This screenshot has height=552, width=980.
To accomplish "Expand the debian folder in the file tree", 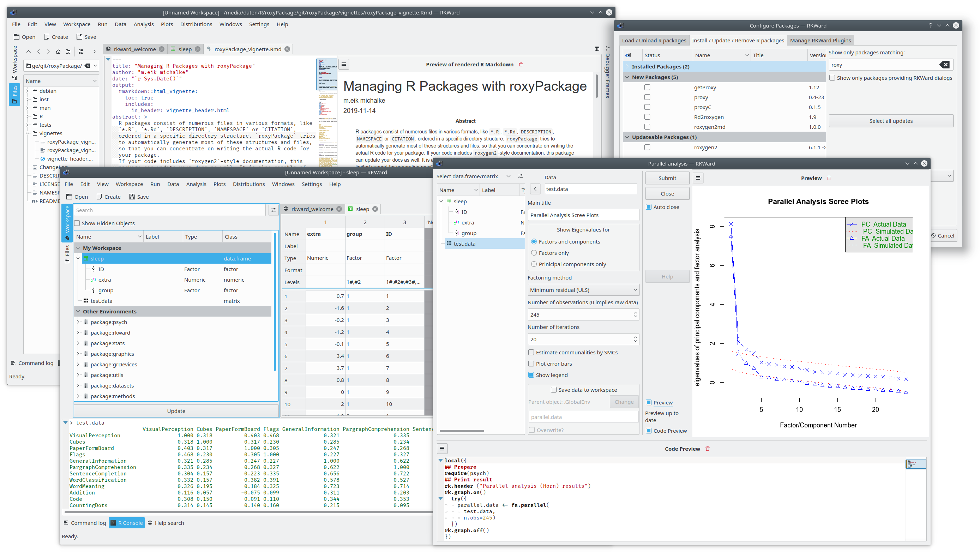I will click(x=28, y=91).
